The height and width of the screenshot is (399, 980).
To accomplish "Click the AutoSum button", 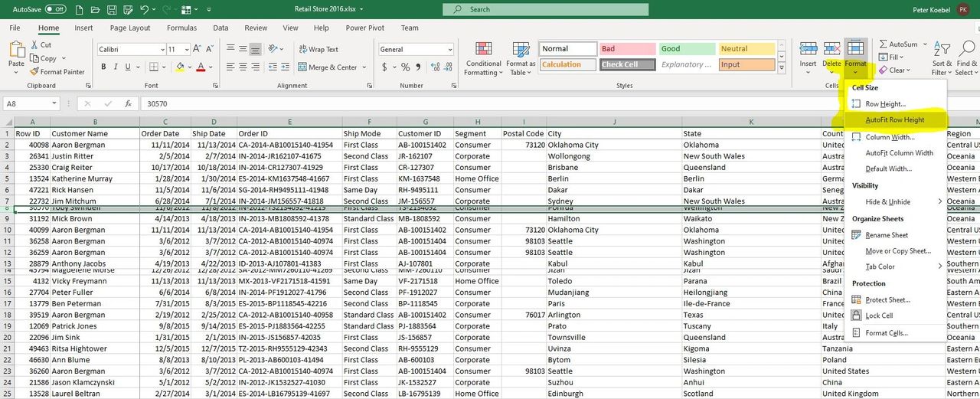I will (897, 44).
